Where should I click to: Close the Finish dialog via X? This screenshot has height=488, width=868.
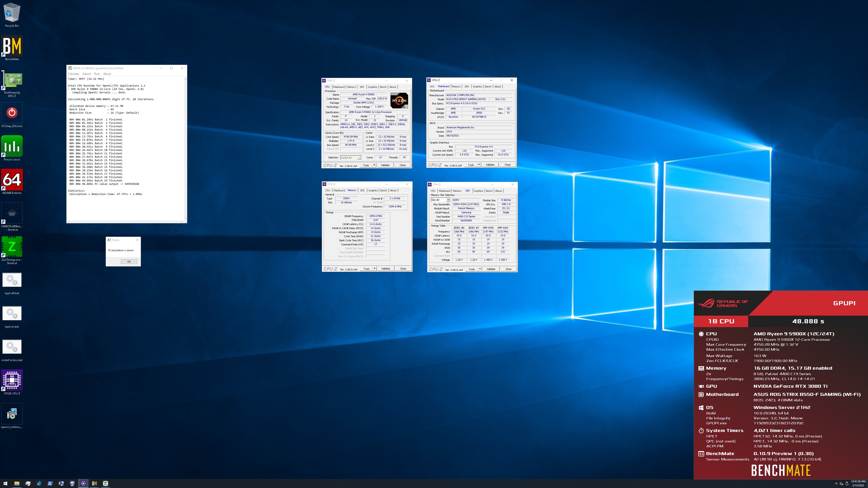[x=137, y=240]
